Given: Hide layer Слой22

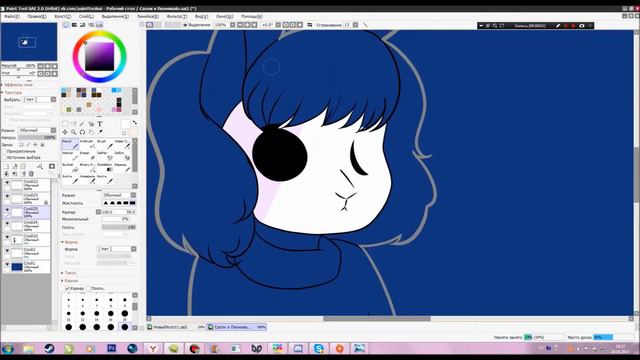Looking at the screenshot, I should point(7,183).
